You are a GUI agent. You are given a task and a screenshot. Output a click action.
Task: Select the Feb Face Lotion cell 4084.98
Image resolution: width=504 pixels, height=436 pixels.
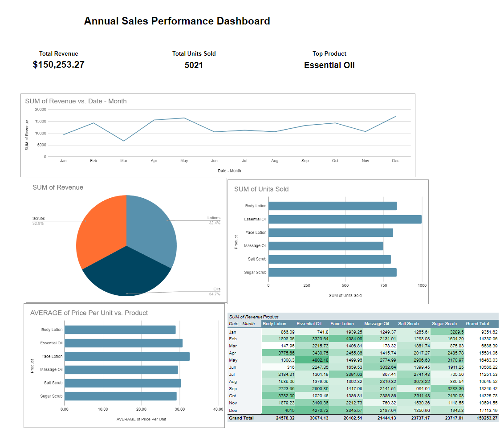346,339
